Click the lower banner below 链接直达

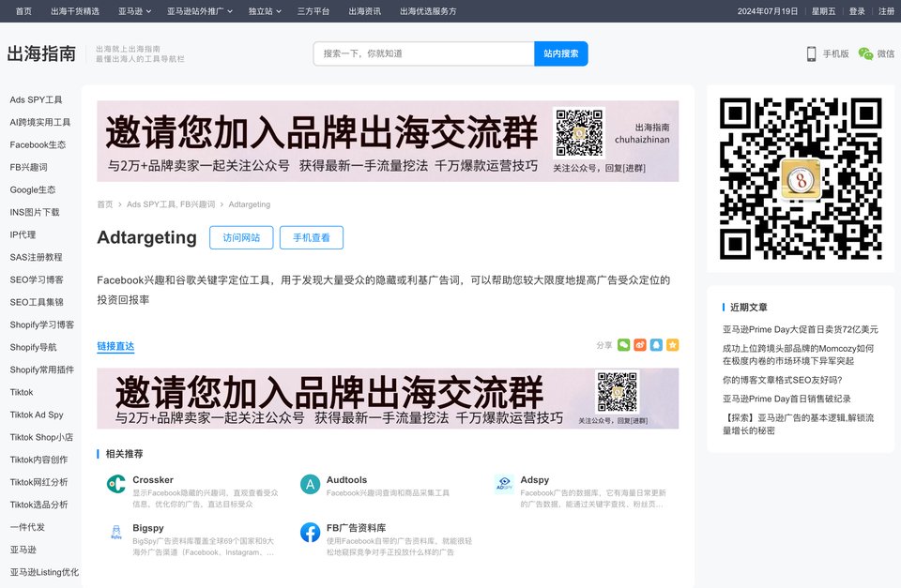pos(388,399)
